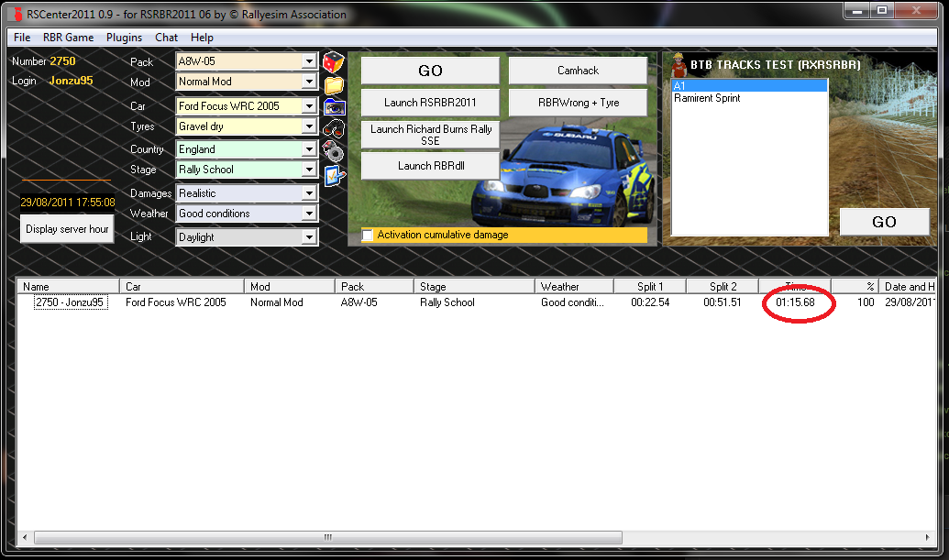Open the Help menu
This screenshot has height=560, width=949.
(x=202, y=38)
